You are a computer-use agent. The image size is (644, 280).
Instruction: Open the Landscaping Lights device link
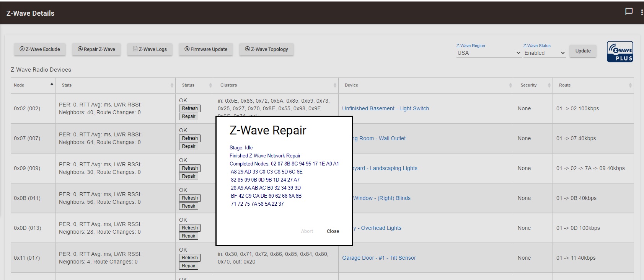(x=385, y=168)
